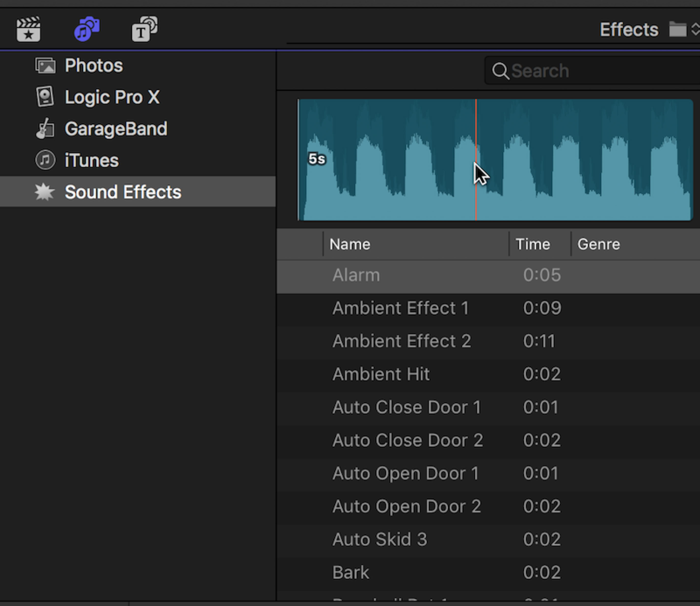Select Ambient Effect 1 in the list

coord(401,308)
